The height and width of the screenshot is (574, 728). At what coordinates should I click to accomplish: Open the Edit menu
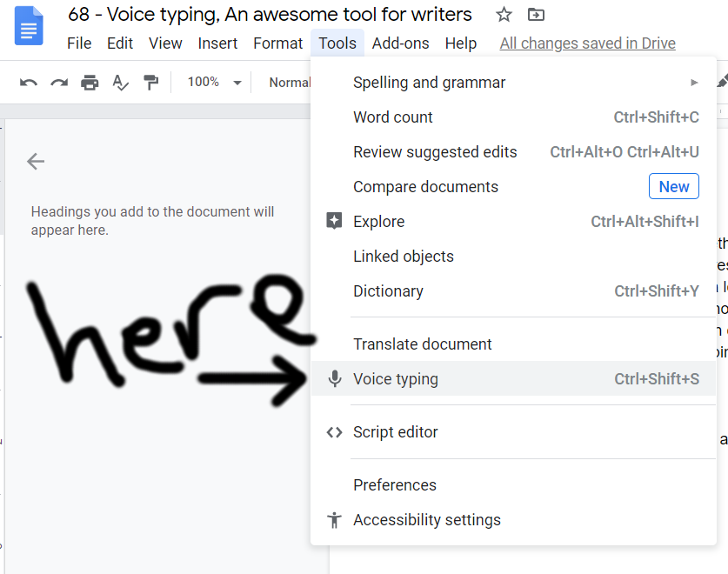[120, 43]
